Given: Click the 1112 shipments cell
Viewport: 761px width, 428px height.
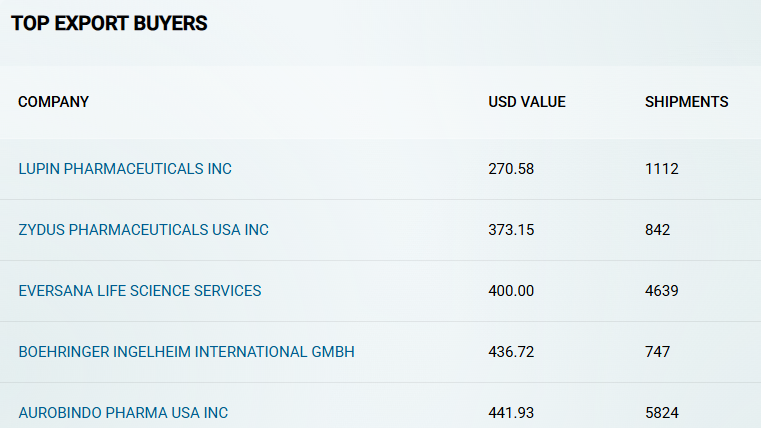Looking at the screenshot, I should click(662, 169).
